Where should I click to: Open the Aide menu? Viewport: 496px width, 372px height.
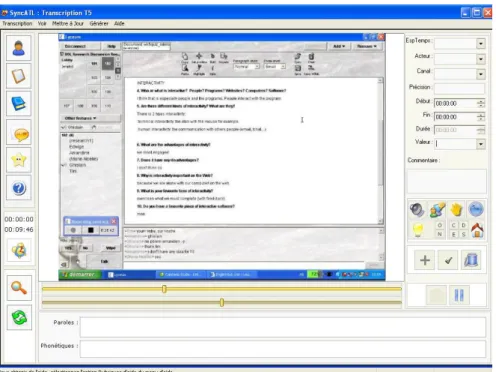tap(119, 23)
